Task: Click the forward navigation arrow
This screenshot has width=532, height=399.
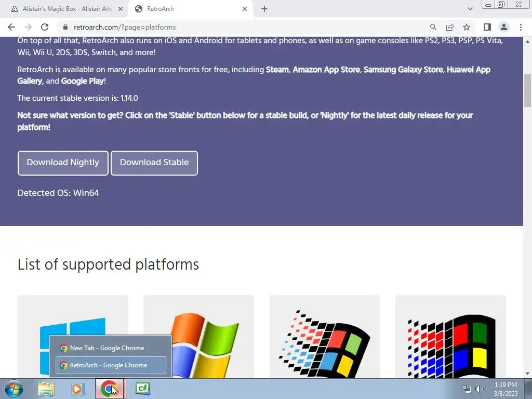Action: (x=28, y=27)
